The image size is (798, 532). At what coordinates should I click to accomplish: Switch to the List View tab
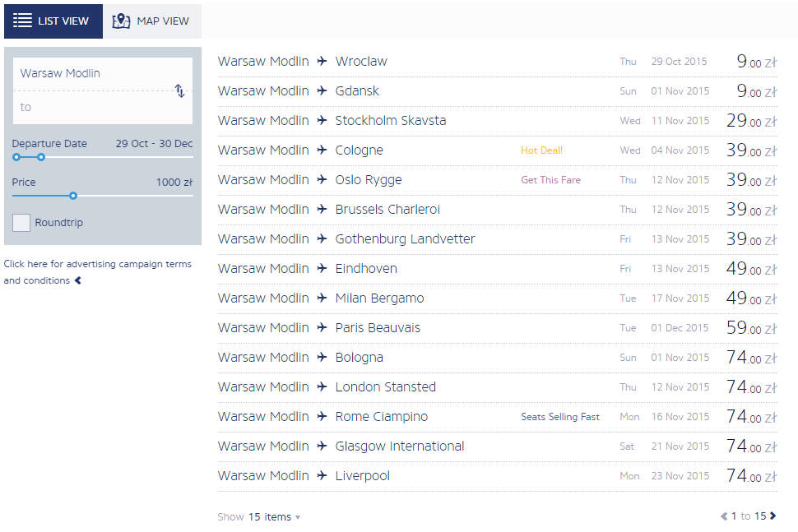coord(53,21)
